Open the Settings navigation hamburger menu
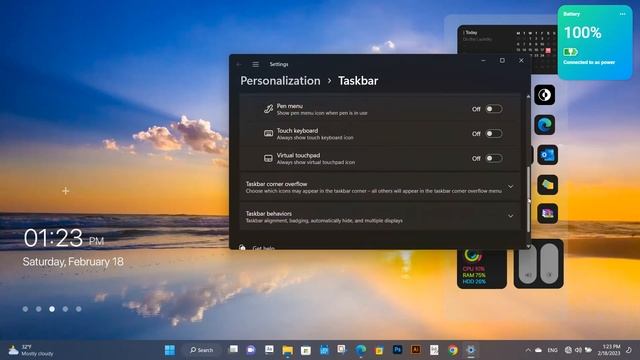640x360 pixels. (256, 64)
